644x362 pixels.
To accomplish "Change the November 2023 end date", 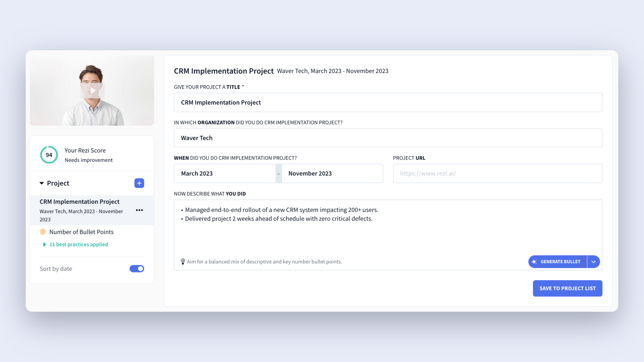I will [332, 174].
